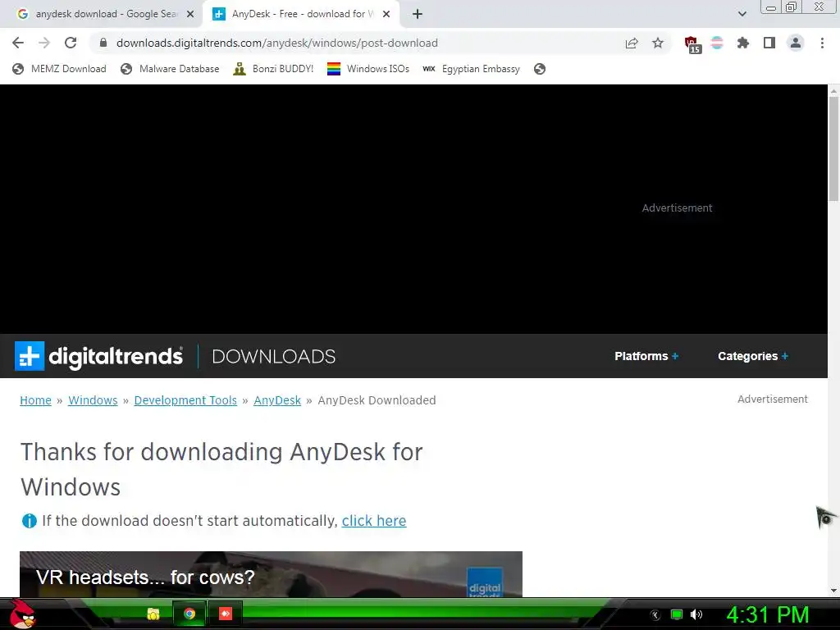840x630 pixels.
Task: View site info via the lock icon
Action: (x=103, y=43)
